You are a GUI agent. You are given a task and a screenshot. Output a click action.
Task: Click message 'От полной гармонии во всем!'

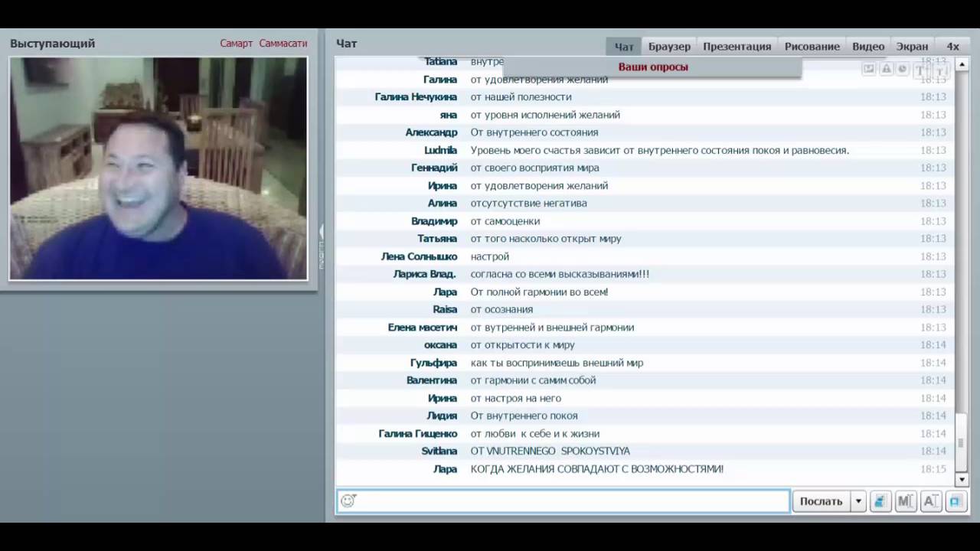(x=539, y=292)
